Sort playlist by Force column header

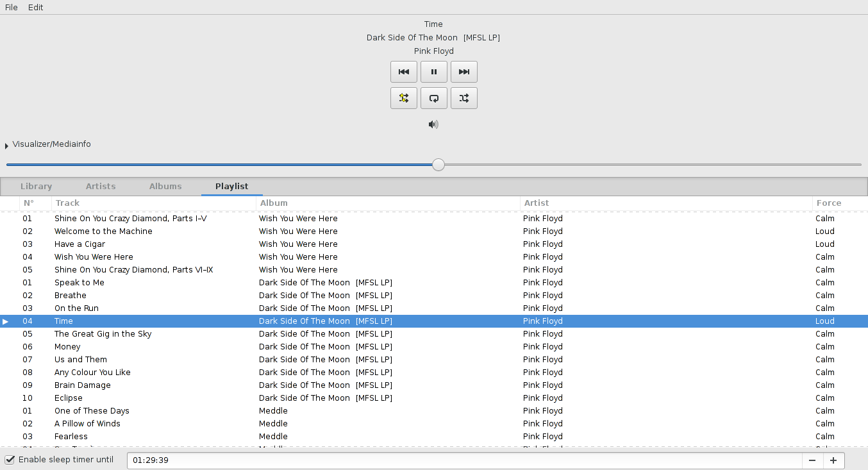(x=840, y=203)
